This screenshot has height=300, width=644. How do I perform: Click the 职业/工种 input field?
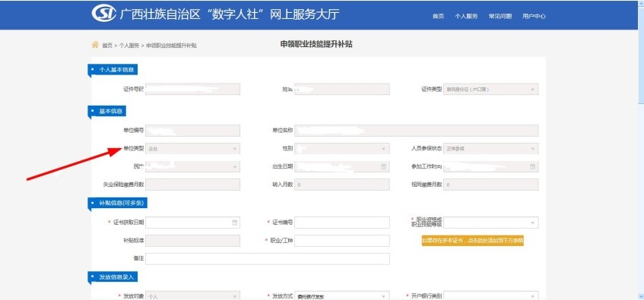click(x=341, y=241)
